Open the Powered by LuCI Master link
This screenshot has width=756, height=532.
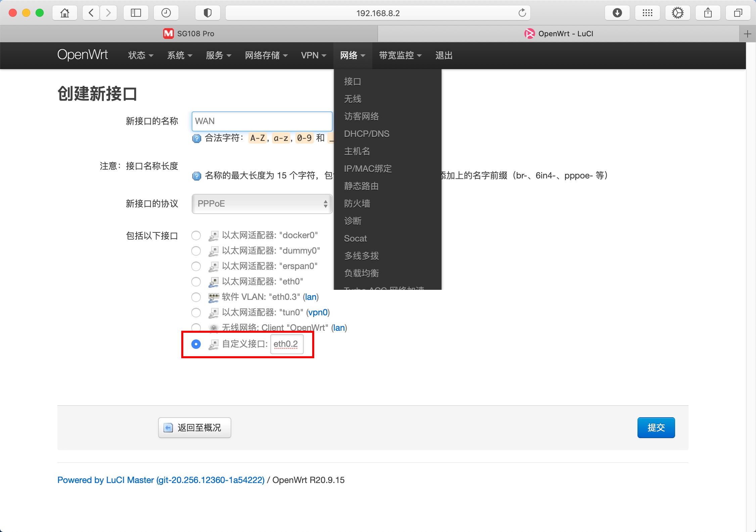160,480
